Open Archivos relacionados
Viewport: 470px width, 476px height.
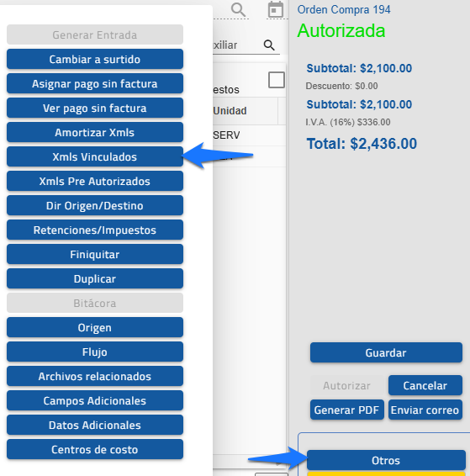click(95, 376)
